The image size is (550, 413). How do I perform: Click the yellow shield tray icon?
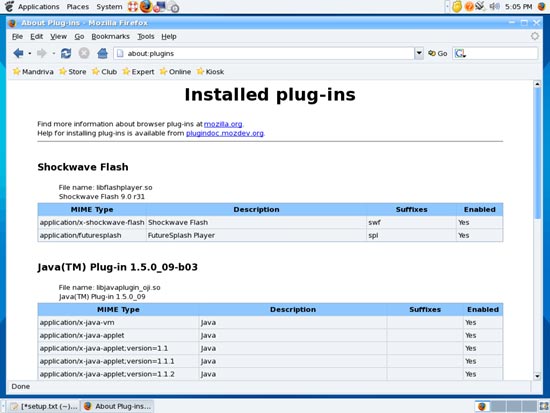[x=457, y=7]
